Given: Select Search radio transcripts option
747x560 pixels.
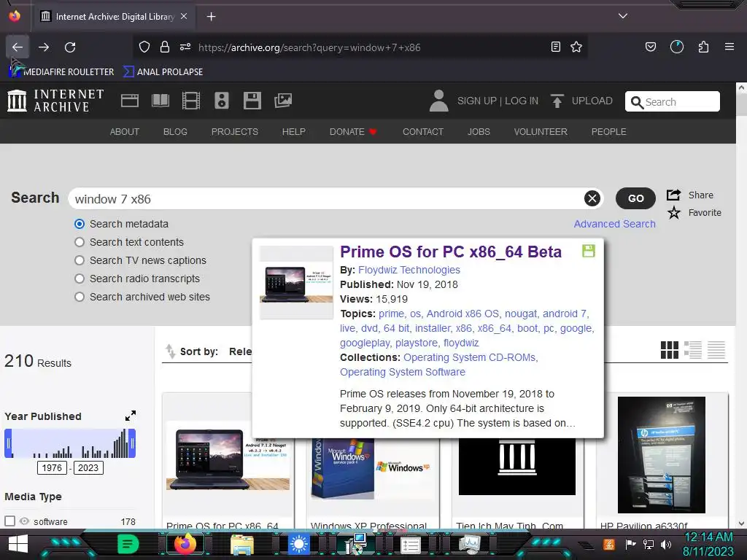Looking at the screenshot, I should (x=80, y=279).
